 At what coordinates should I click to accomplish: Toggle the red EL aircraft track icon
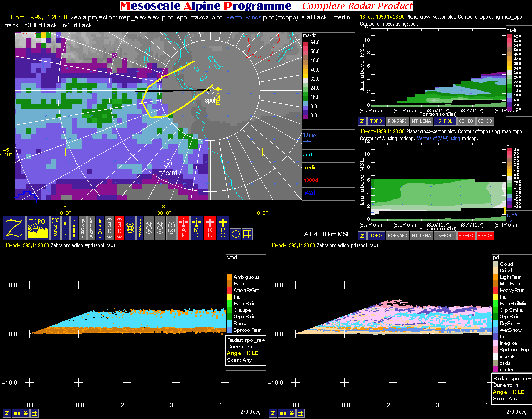210,228
